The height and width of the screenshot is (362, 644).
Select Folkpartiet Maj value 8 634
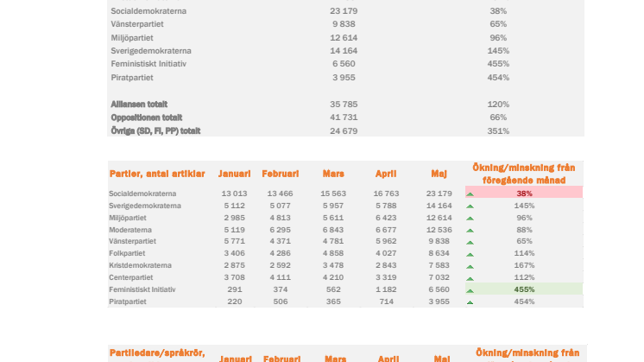coord(439,253)
